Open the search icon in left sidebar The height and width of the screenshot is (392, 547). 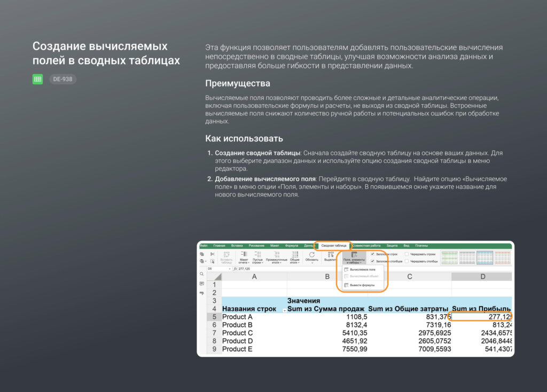tap(202, 274)
